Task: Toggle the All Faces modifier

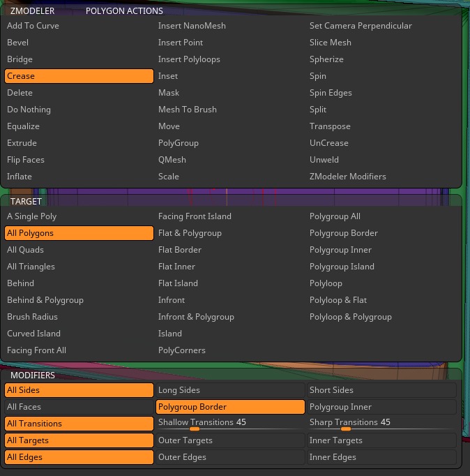Action: (79, 407)
